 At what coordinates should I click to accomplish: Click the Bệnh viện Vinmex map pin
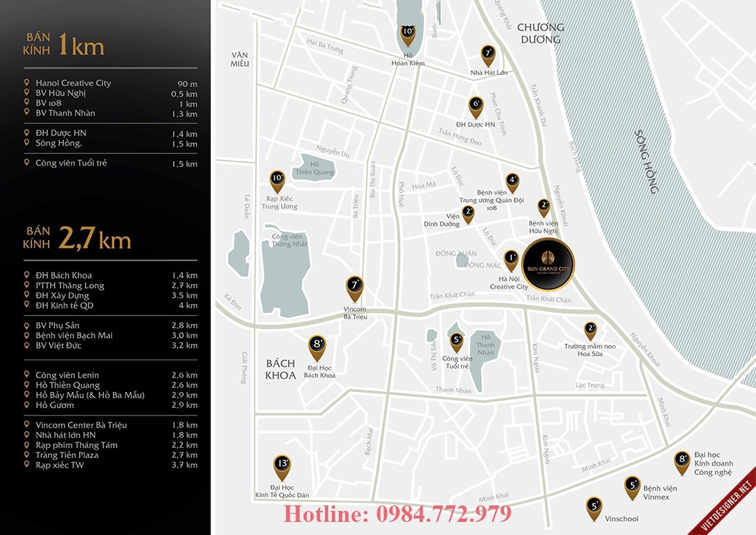[x=632, y=487]
